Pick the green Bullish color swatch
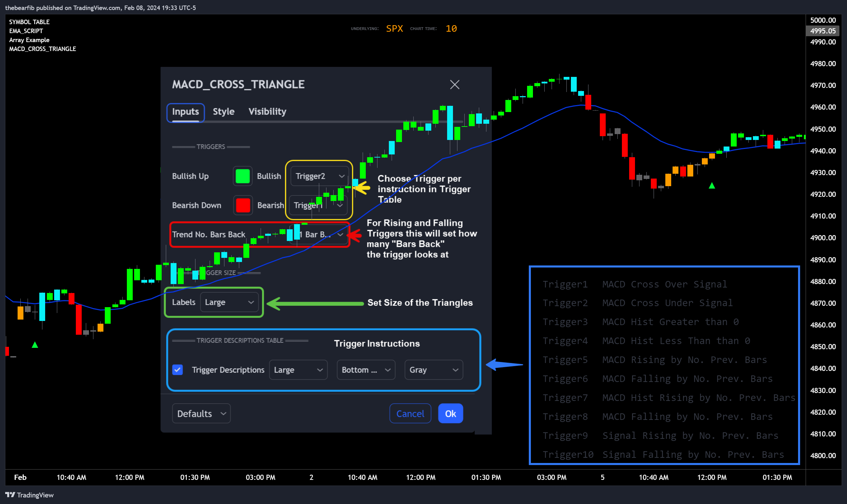 (242, 176)
